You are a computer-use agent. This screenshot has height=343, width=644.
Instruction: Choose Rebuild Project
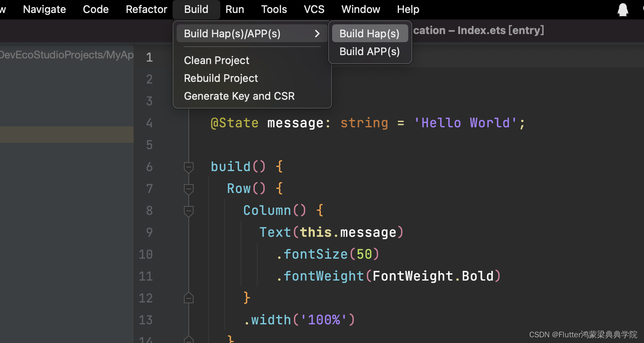(221, 78)
